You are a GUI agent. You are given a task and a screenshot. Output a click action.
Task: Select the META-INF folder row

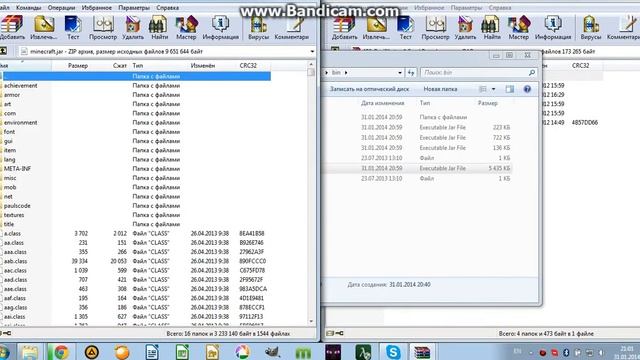(x=135, y=169)
